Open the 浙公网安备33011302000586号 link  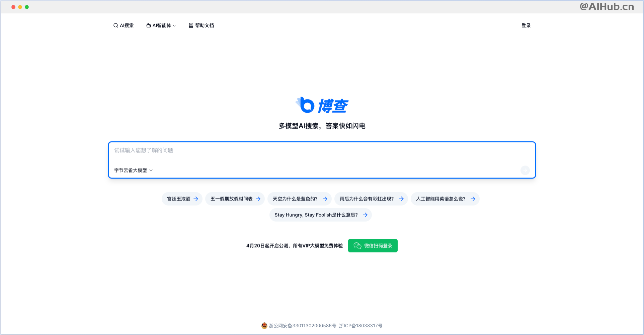[x=303, y=326]
